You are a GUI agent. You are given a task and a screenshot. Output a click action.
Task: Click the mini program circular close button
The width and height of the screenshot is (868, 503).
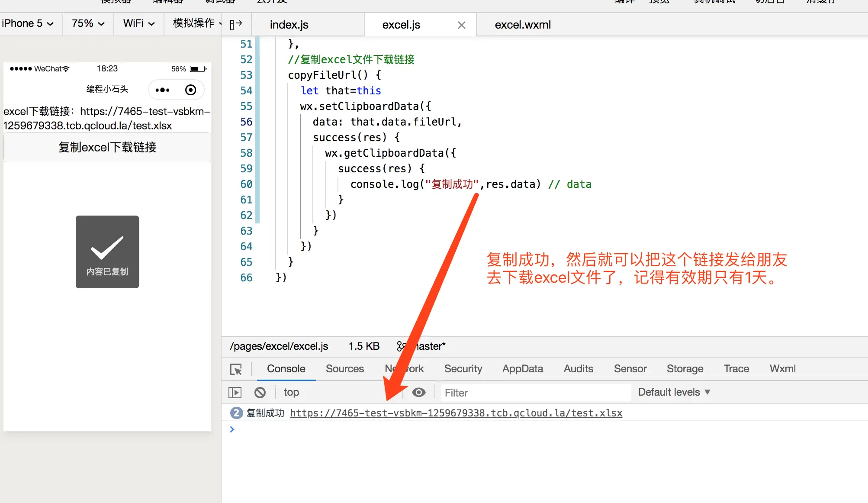(x=190, y=90)
